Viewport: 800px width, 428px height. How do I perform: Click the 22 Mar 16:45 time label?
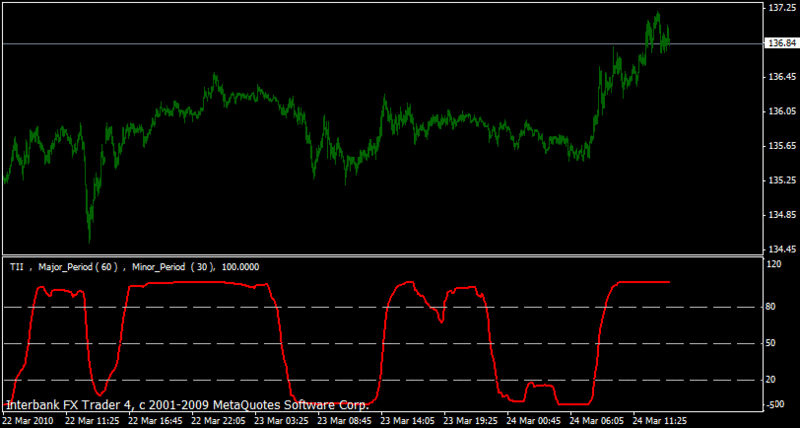click(155, 421)
